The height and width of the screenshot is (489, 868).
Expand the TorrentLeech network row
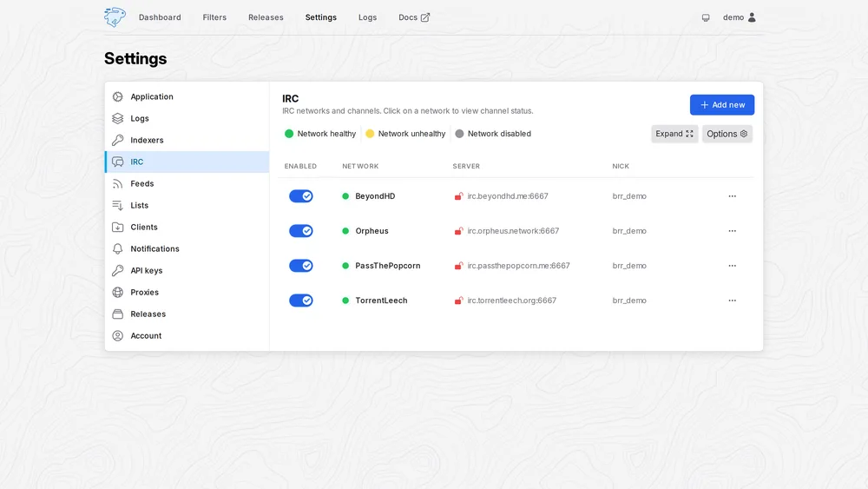(x=516, y=301)
